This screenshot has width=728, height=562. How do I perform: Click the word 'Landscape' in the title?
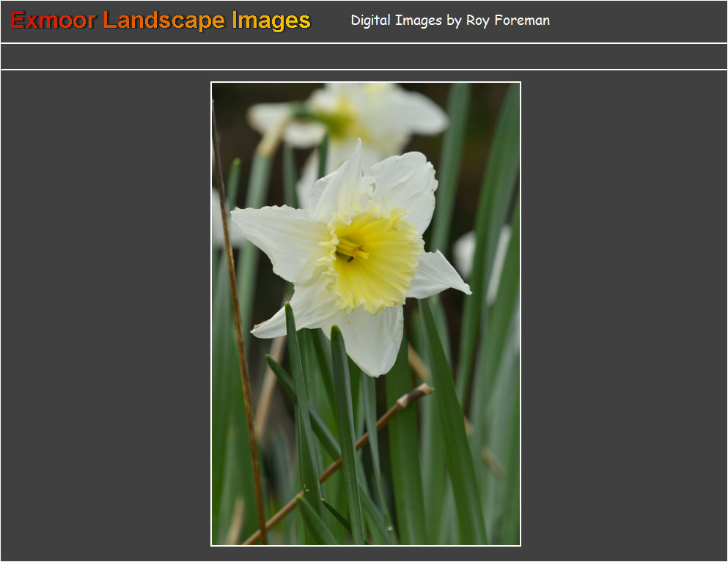point(163,21)
